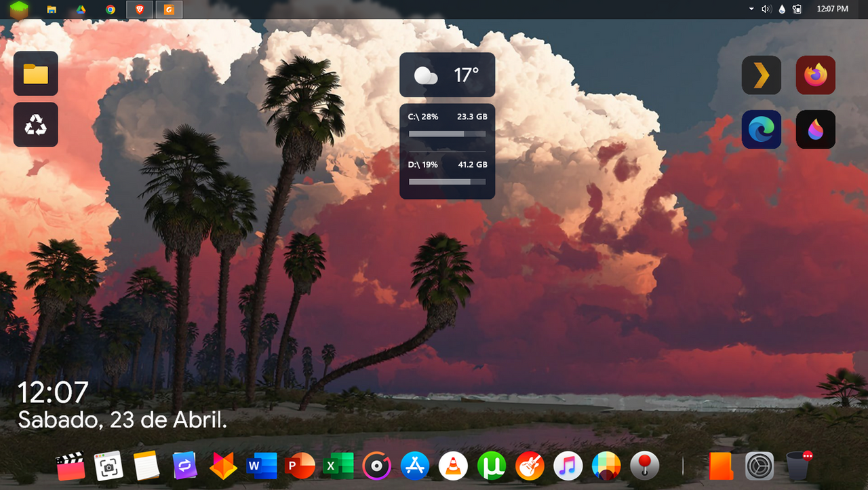Open the Notes app in the dock

coord(146,466)
